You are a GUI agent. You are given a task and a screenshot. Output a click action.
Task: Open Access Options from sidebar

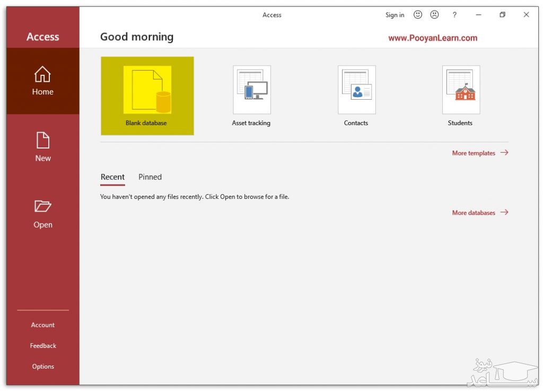pyautogui.click(x=43, y=367)
